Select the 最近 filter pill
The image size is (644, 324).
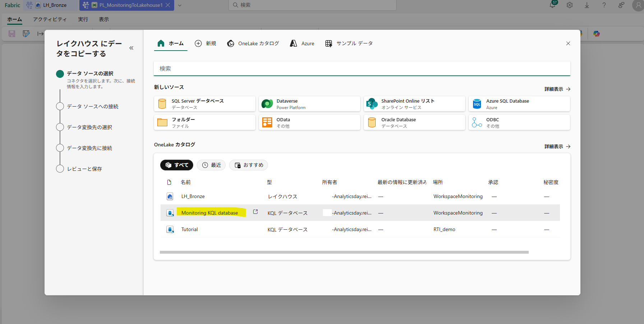(x=211, y=165)
